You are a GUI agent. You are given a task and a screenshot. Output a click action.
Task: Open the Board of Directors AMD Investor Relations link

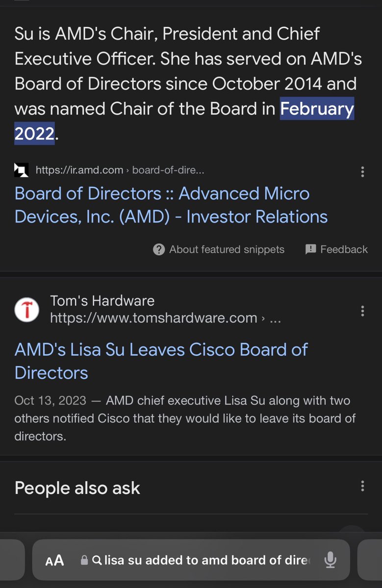tap(171, 205)
